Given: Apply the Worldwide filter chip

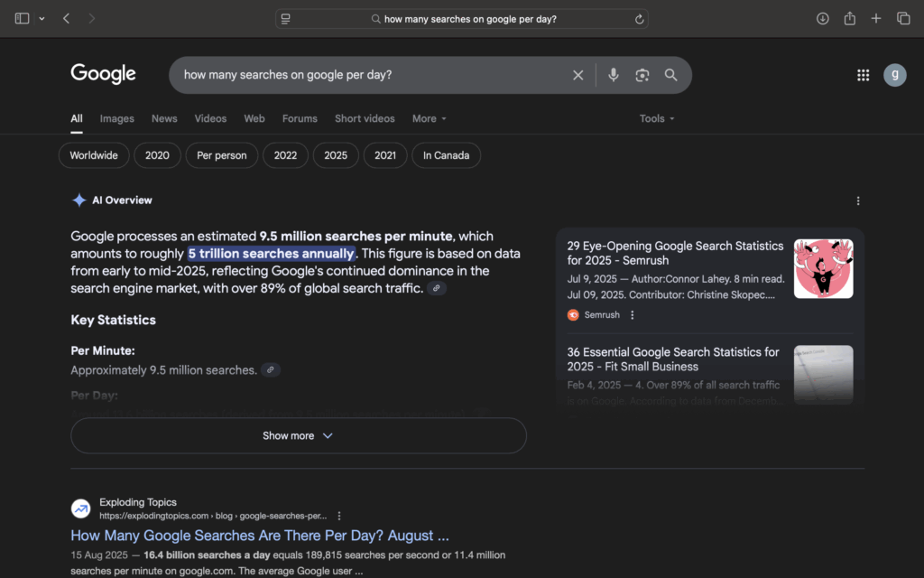Looking at the screenshot, I should point(94,155).
